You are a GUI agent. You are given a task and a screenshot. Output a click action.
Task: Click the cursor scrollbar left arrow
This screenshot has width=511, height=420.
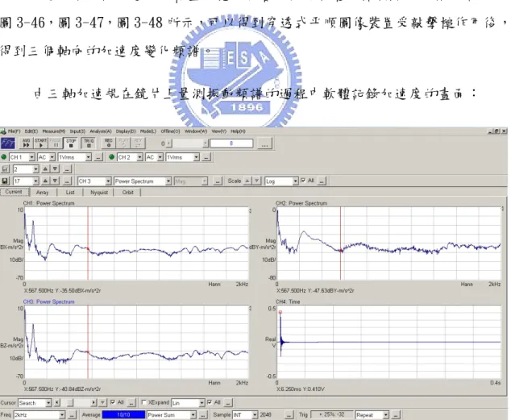[57, 403]
